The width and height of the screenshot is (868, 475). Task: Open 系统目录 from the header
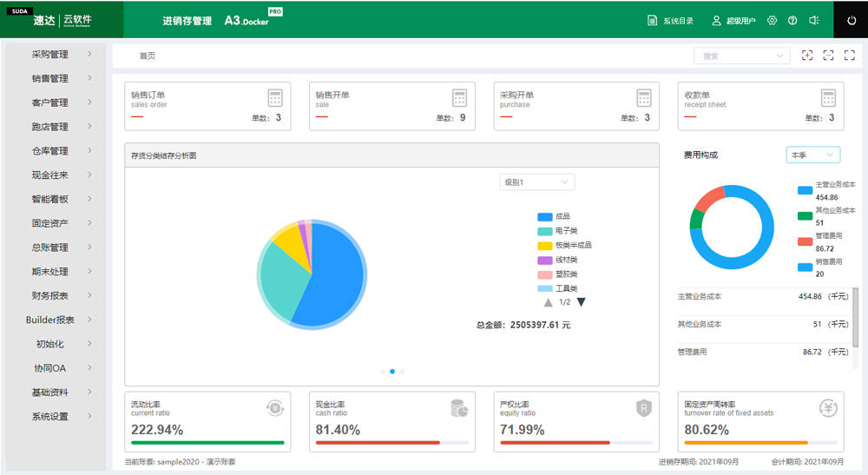tap(671, 20)
